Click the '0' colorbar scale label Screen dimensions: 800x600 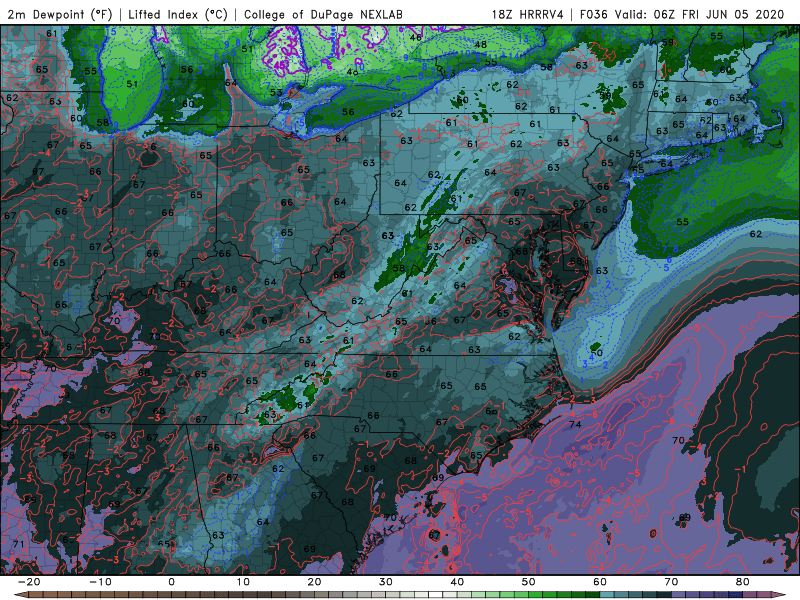[x=171, y=582]
